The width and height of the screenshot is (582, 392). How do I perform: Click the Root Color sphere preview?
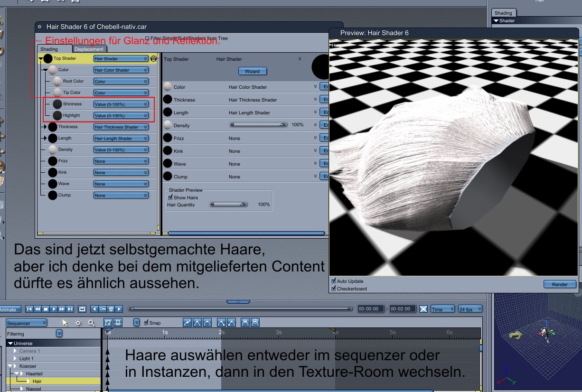click(x=57, y=81)
